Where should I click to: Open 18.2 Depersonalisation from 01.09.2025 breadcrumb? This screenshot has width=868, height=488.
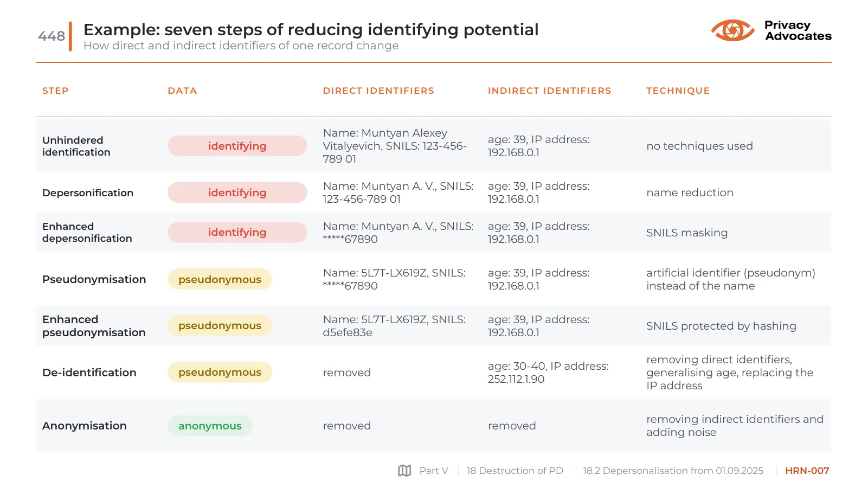click(673, 471)
